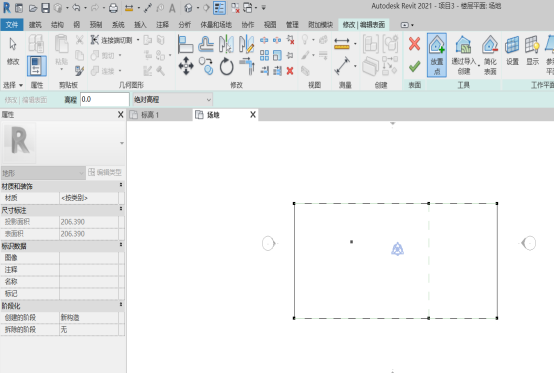Click Print icon in quick access toolbar
The width and height of the screenshot is (554, 374).
coord(113,8)
